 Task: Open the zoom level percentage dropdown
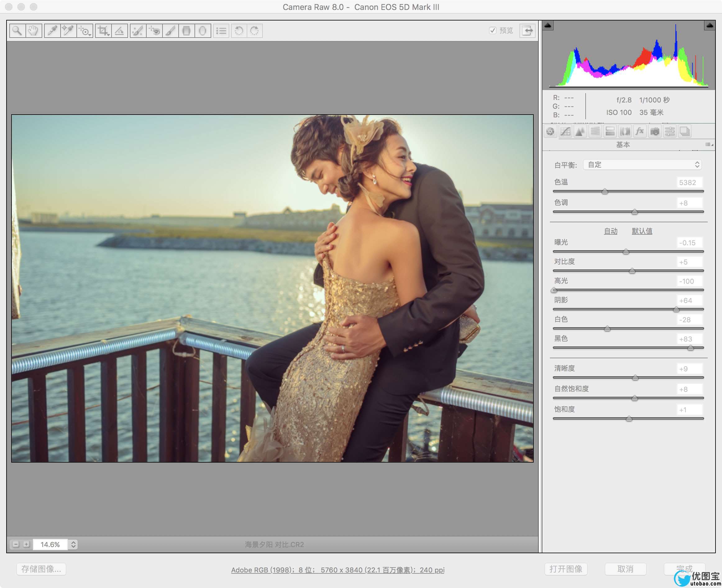tap(73, 544)
